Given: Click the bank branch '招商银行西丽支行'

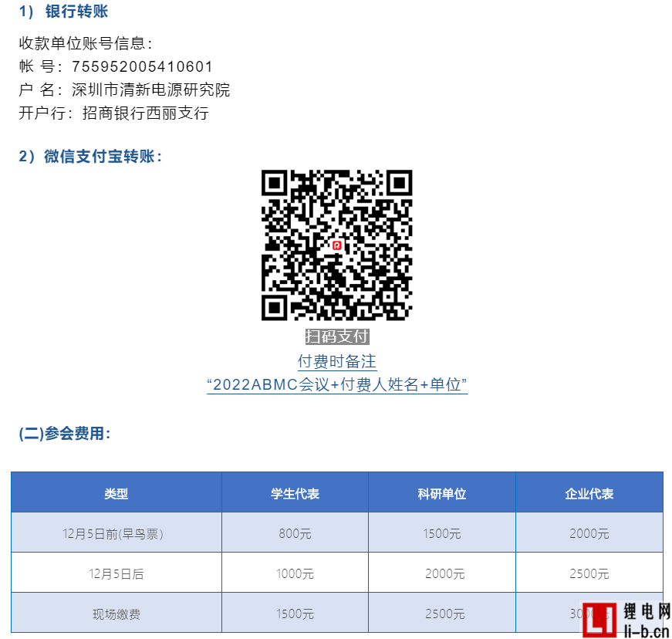Looking at the screenshot, I should [146, 113].
